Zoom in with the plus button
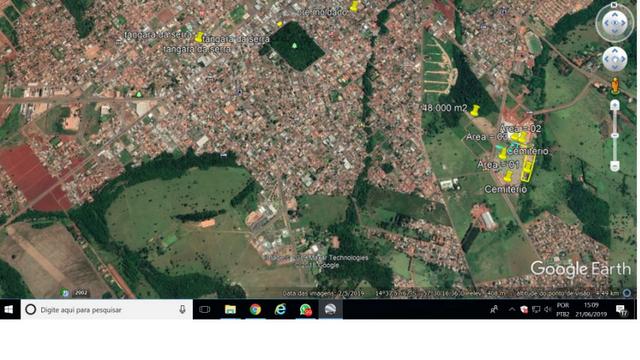 (x=615, y=106)
